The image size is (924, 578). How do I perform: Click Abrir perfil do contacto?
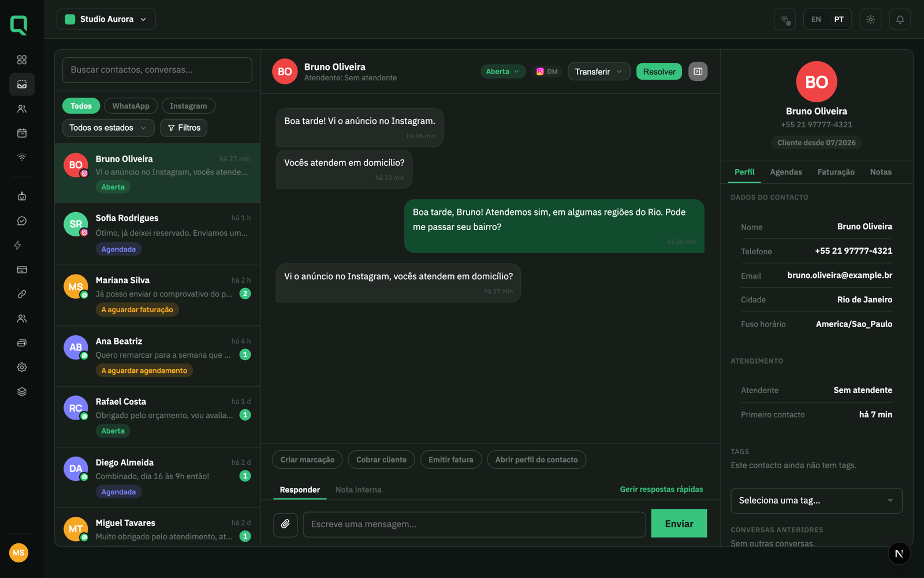coord(536,460)
